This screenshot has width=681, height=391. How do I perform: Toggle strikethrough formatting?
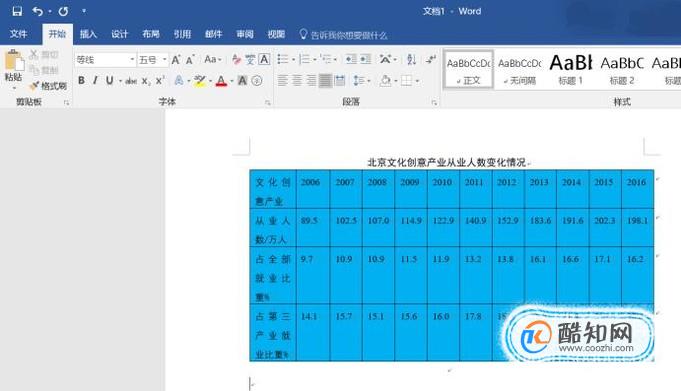pyautogui.click(x=131, y=81)
